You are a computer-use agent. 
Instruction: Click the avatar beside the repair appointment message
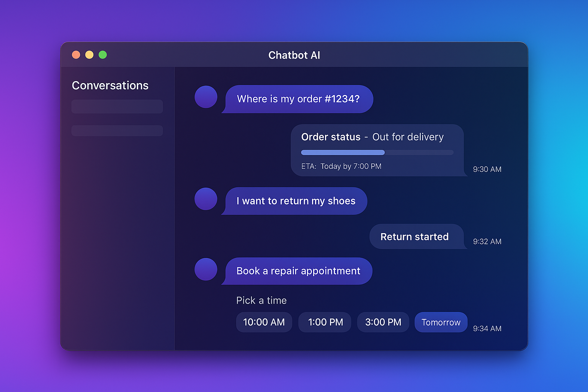(x=206, y=269)
